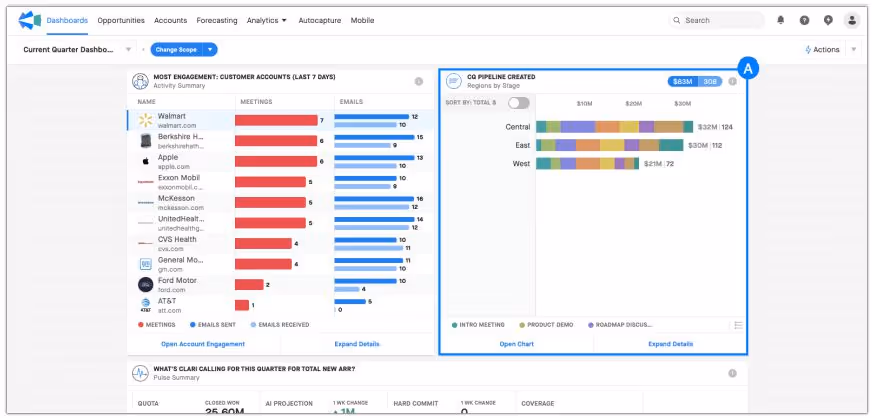Screen dimensions: 872x418
Task: Click info icon on Most Engagement widget
Action: click(x=419, y=82)
